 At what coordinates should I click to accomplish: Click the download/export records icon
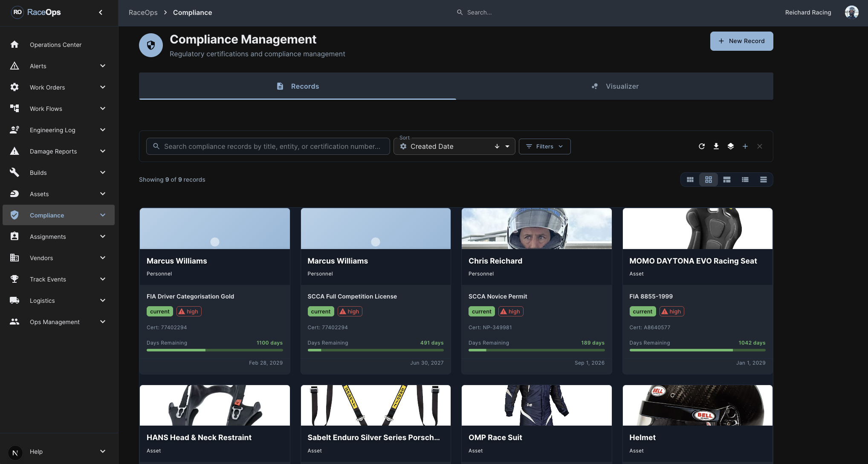(716, 146)
